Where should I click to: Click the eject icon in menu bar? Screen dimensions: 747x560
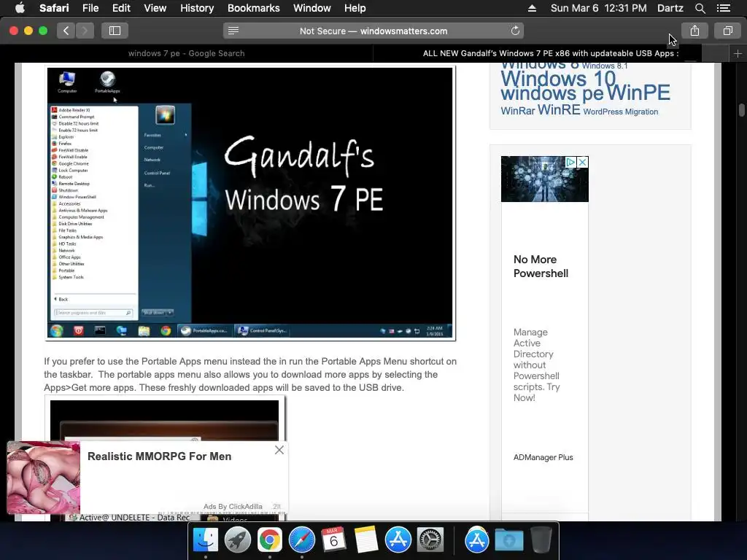532,8
